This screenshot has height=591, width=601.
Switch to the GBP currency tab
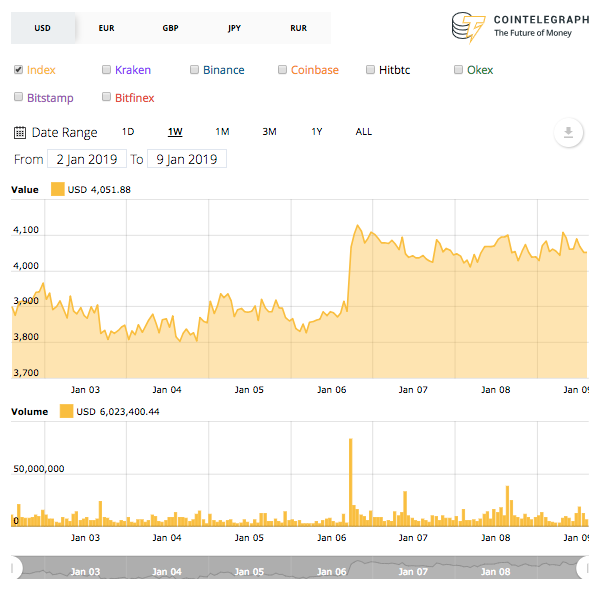[x=171, y=28]
